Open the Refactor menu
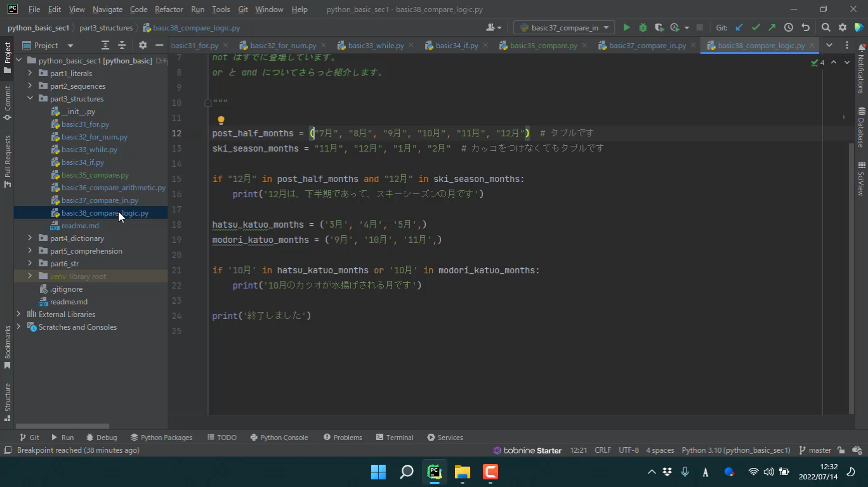Image resolution: width=868 pixels, height=487 pixels. 169,10
